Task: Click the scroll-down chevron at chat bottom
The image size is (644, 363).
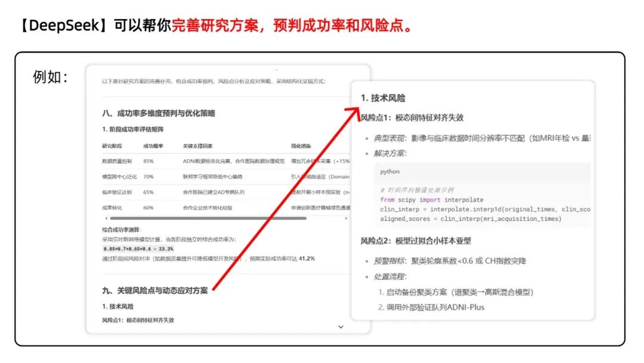Action: click(340, 327)
